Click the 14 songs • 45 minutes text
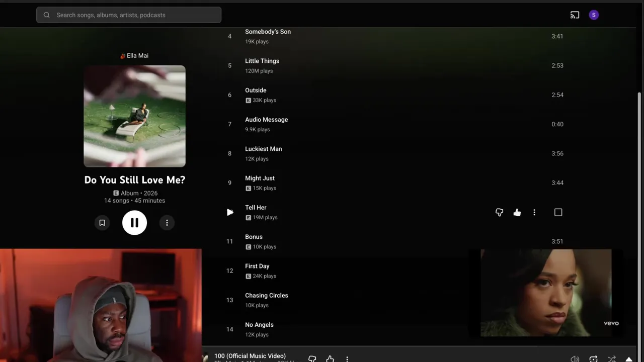The width and height of the screenshot is (644, 362). (x=134, y=201)
